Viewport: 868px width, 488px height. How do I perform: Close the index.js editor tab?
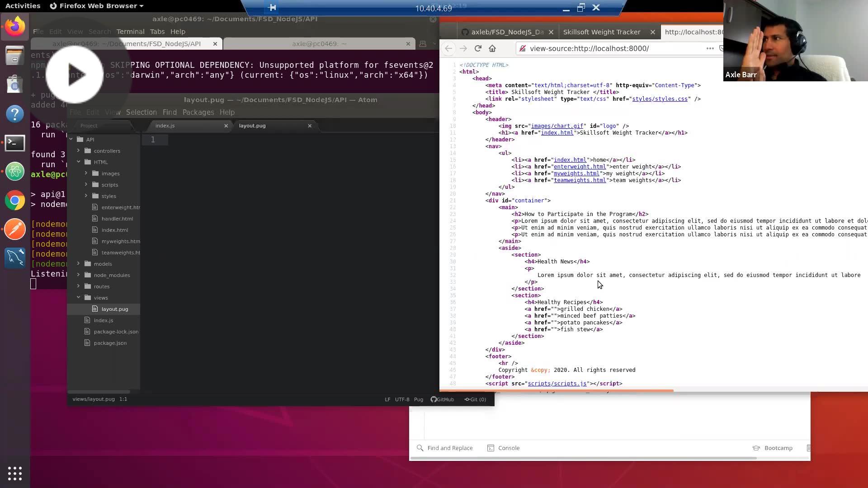(x=226, y=126)
